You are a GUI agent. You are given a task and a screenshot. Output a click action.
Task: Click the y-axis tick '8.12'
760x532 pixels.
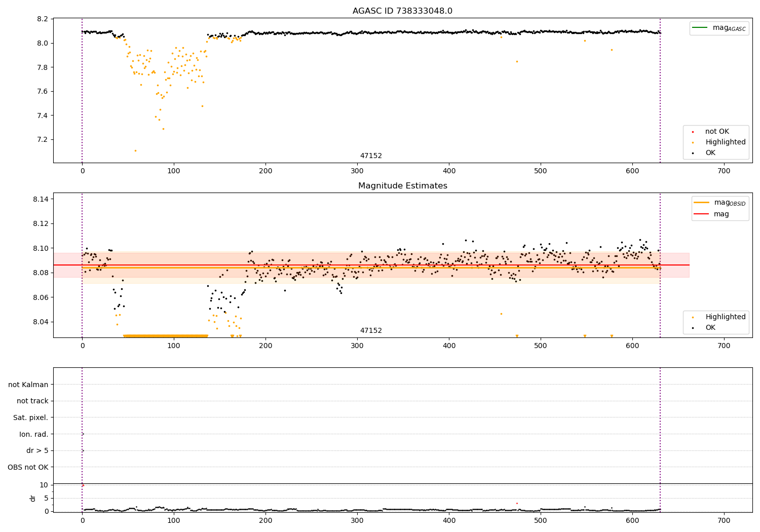[41, 224]
